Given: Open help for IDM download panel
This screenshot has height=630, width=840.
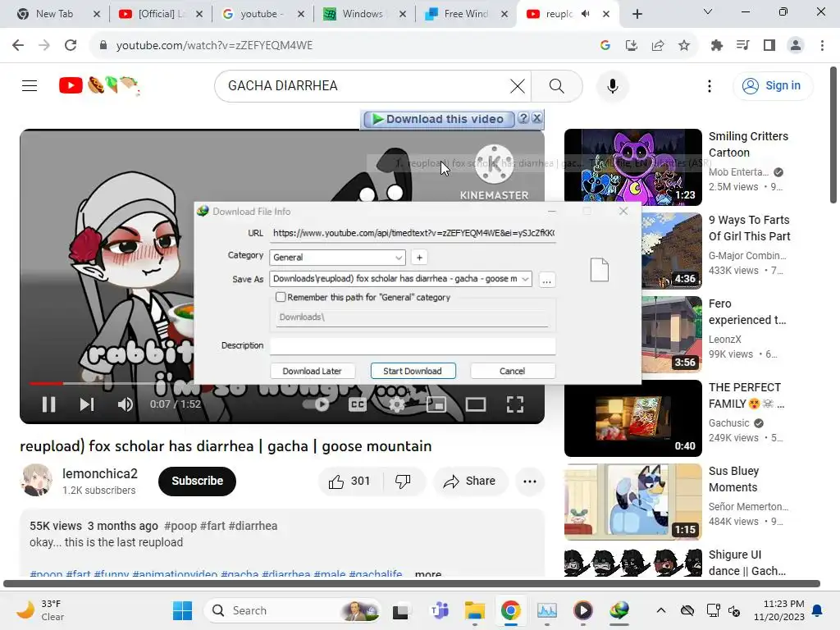Looking at the screenshot, I should [x=523, y=118].
